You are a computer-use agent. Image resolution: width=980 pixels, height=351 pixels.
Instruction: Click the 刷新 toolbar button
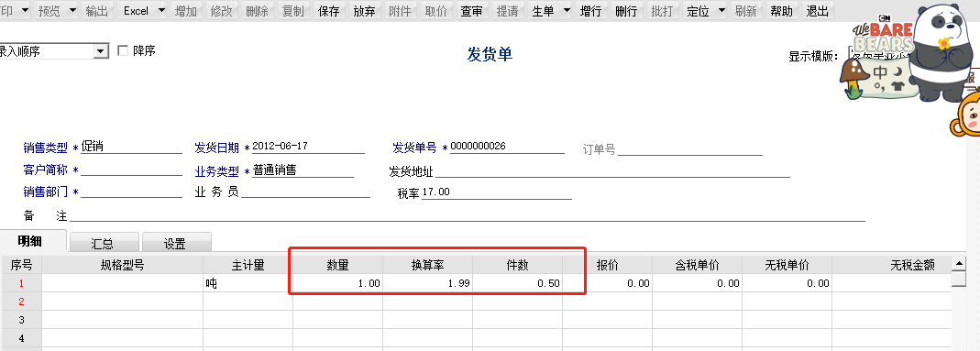[745, 11]
